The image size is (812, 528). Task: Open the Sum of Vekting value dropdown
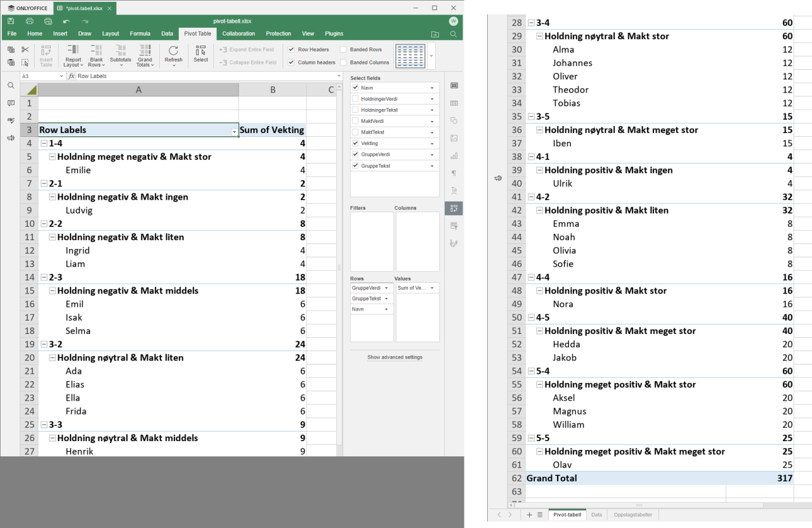tap(432, 288)
